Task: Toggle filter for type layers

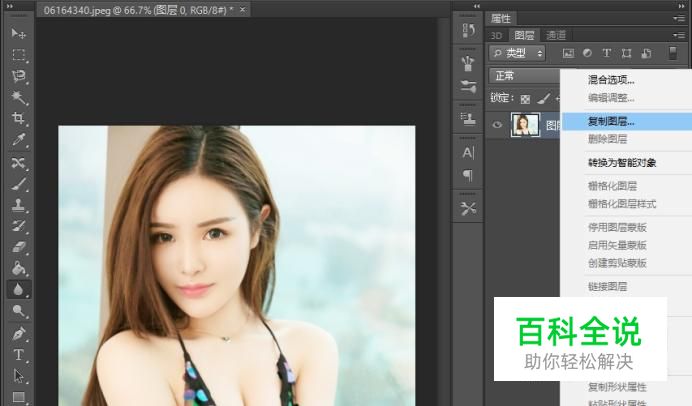Action: pyautogui.click(x=607, y=53)
